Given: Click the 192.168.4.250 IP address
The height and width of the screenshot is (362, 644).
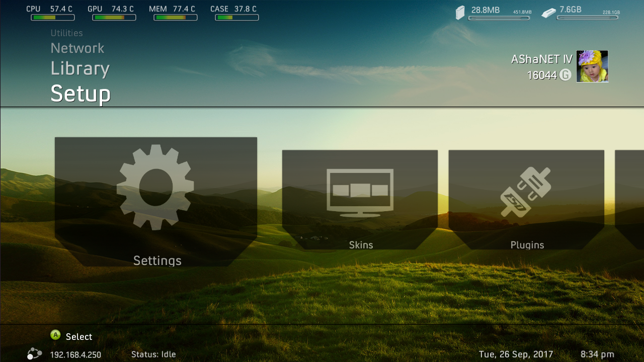Looking at the screenshot, I should [x=75, y=355].
